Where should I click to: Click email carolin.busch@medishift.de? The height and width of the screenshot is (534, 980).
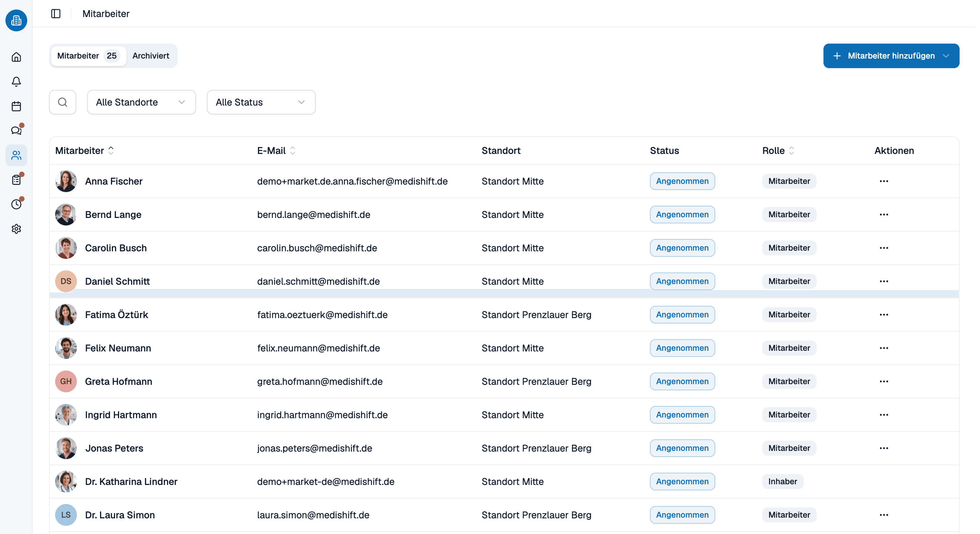coord(317,248)
